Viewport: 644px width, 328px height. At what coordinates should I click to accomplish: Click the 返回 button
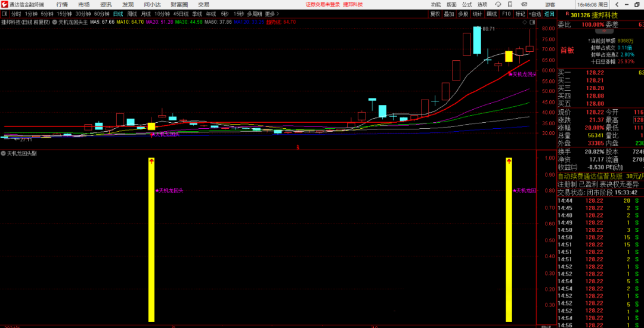click(x=549, y=14)
